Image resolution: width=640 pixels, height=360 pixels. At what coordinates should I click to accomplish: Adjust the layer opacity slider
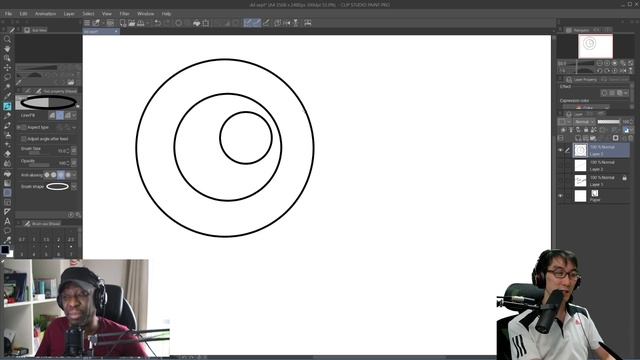click(609, 122)
